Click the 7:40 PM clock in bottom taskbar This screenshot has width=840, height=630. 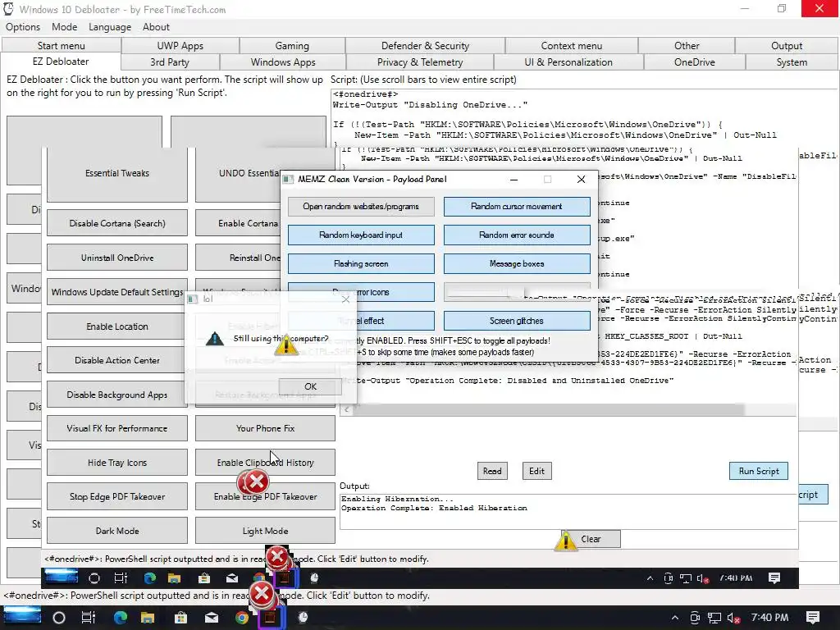click(x=769, y=618)
